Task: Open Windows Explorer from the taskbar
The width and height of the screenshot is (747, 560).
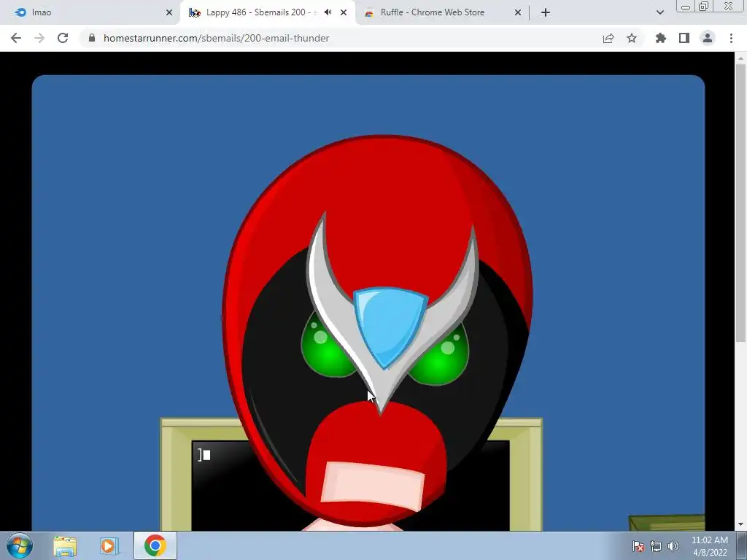Action: point(65,546)
